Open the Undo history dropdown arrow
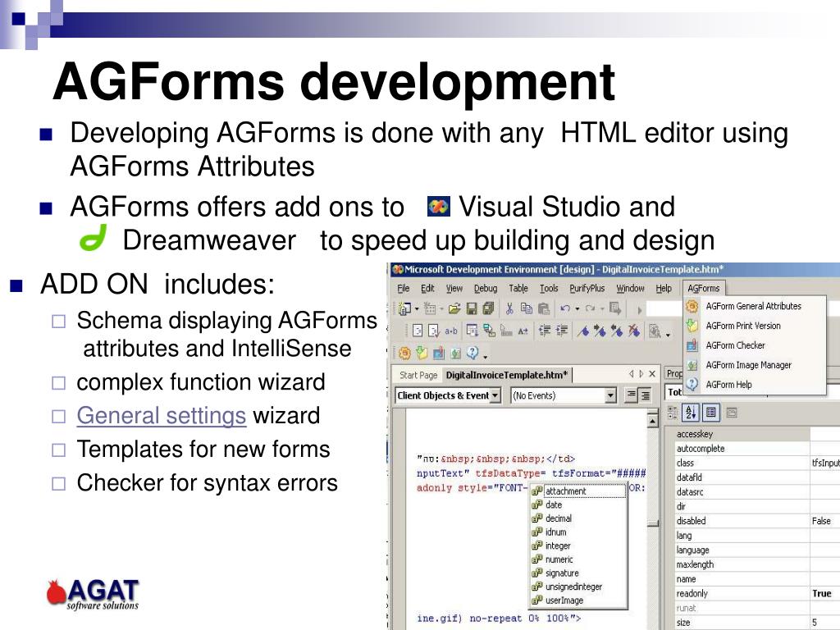This screenshot has height=630, width=840. (x=577, y=309)
